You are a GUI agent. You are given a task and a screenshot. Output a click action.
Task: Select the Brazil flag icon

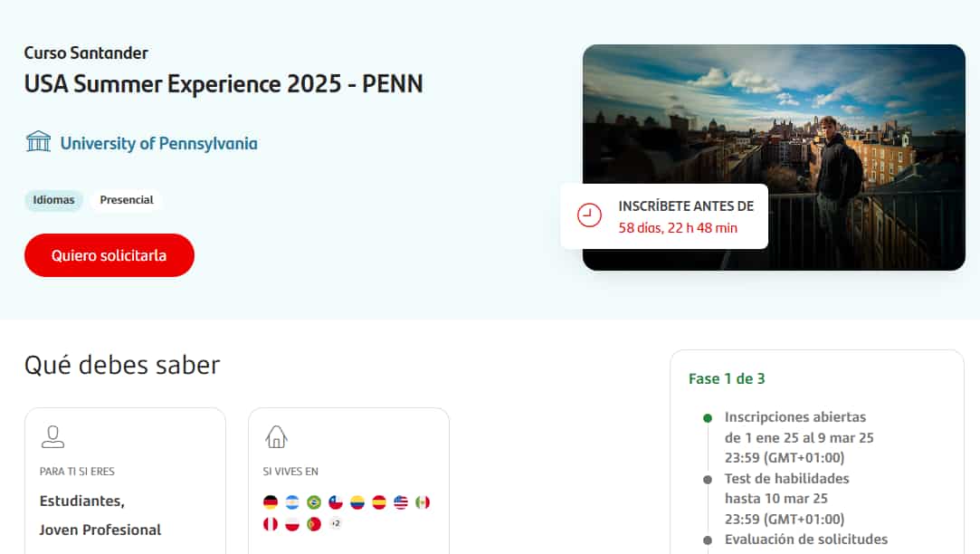(314, 502)
